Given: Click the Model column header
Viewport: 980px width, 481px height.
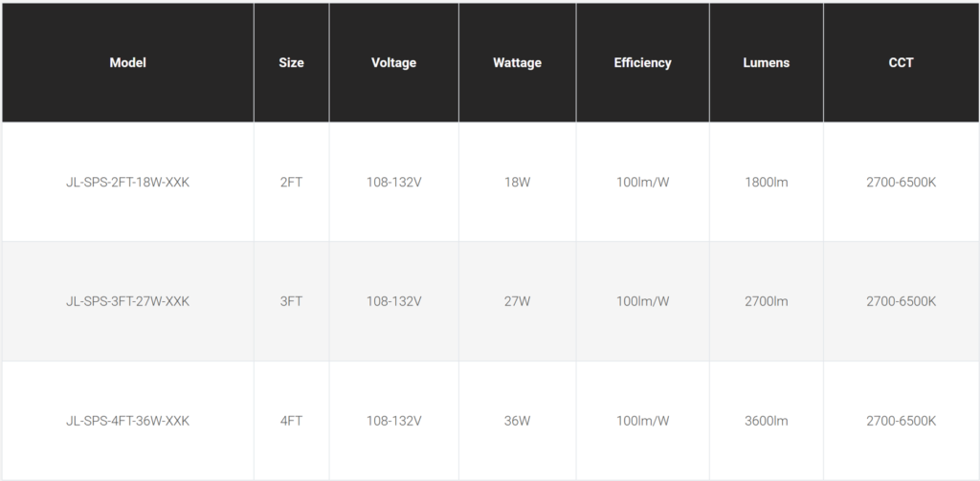Looking at the screenshot, I should coord(127,63).
